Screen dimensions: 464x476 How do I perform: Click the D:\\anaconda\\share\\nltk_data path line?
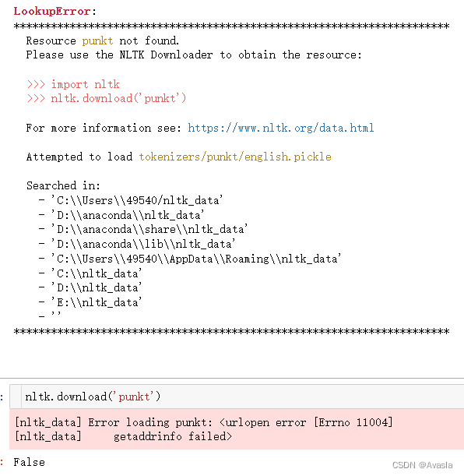coord(149,229)
